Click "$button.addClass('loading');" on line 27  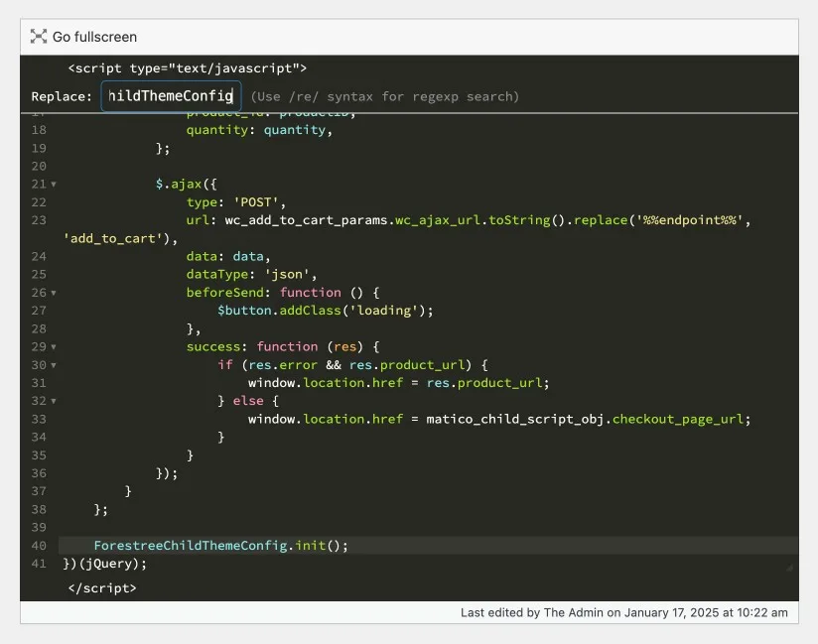click(326, 311)
